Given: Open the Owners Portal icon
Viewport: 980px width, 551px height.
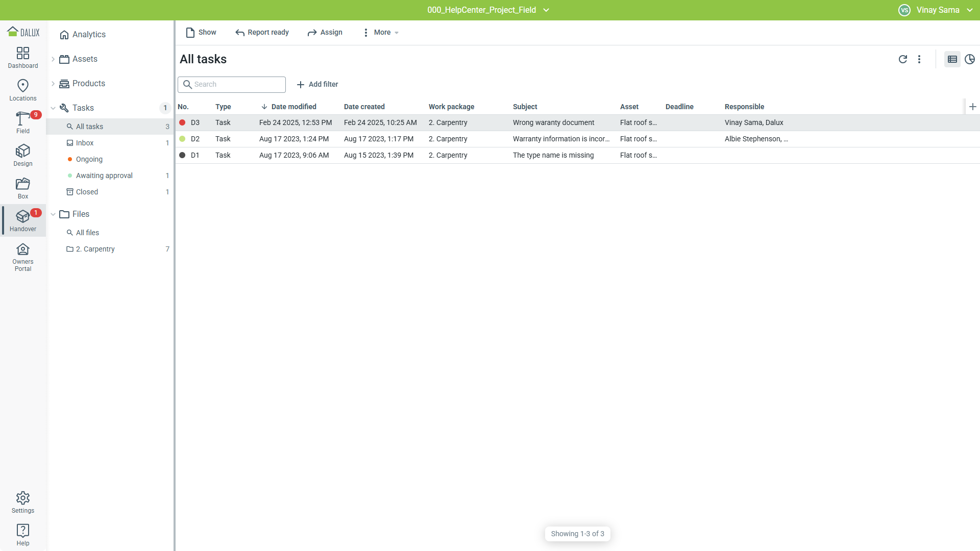Looking at the screenshot, I should click(x=23, y=249).
